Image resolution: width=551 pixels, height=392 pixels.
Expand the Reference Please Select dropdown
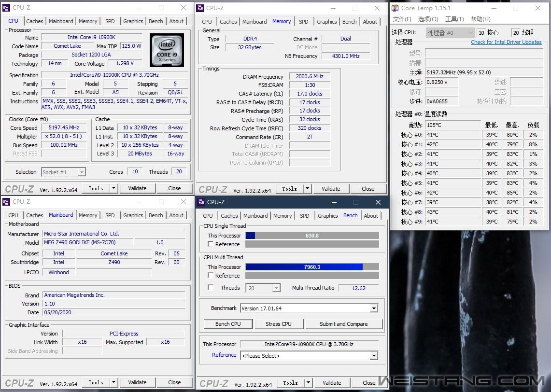click(x=374, y=356)
